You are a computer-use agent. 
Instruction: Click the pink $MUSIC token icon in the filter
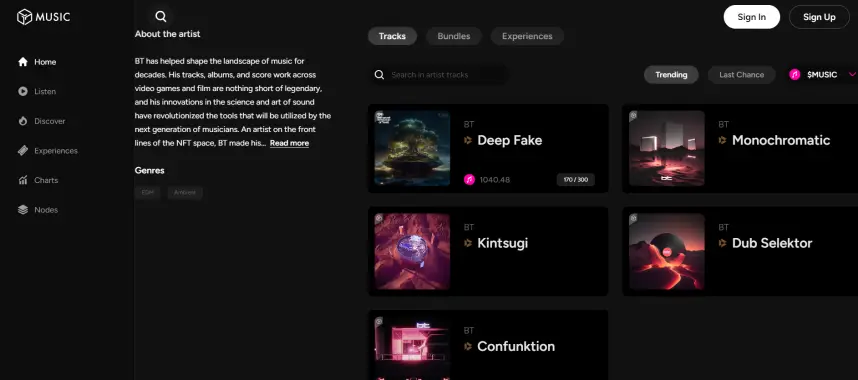coord(795,74)
